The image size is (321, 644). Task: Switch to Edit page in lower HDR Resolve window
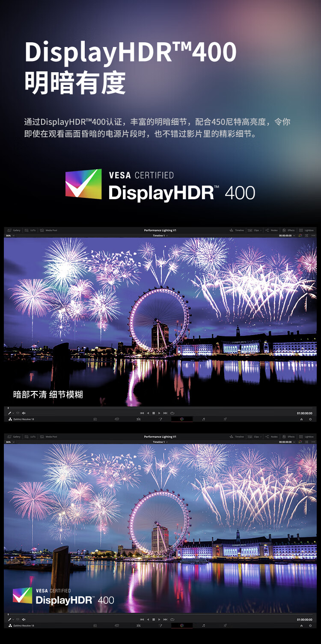click(x=138, y=626)
